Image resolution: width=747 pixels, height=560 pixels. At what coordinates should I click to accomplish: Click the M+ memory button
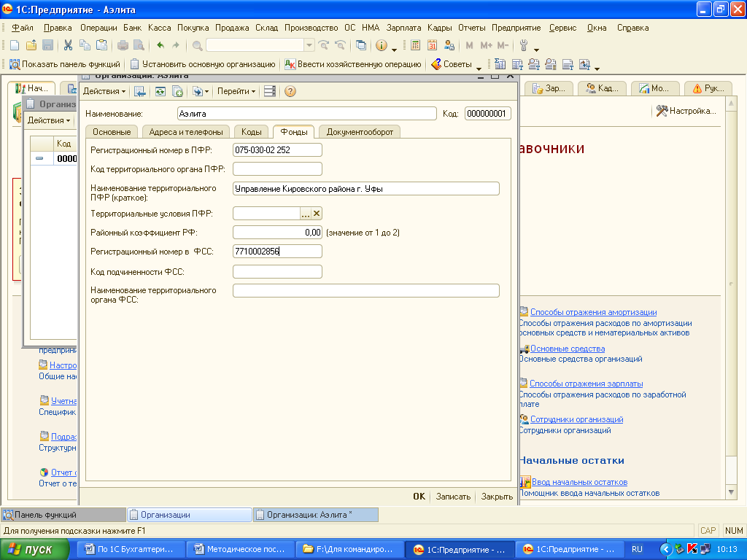pyautogui.click(x=486, y=45)
